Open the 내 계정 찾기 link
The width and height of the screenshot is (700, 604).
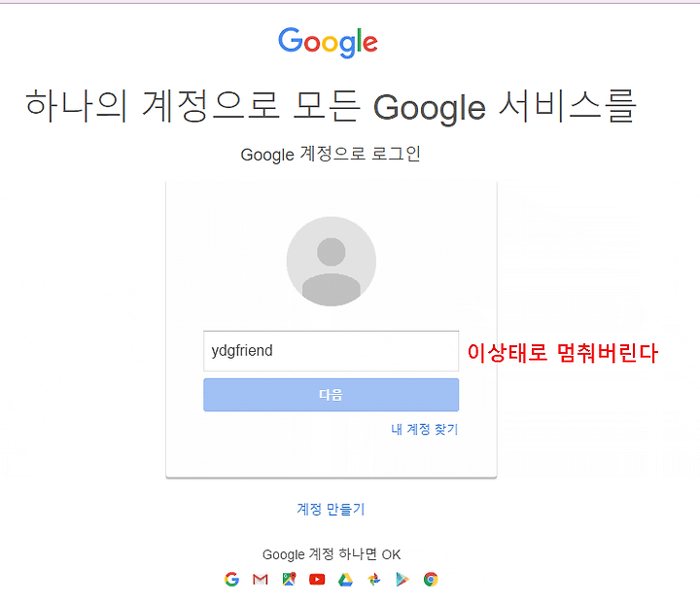(425, 429)
